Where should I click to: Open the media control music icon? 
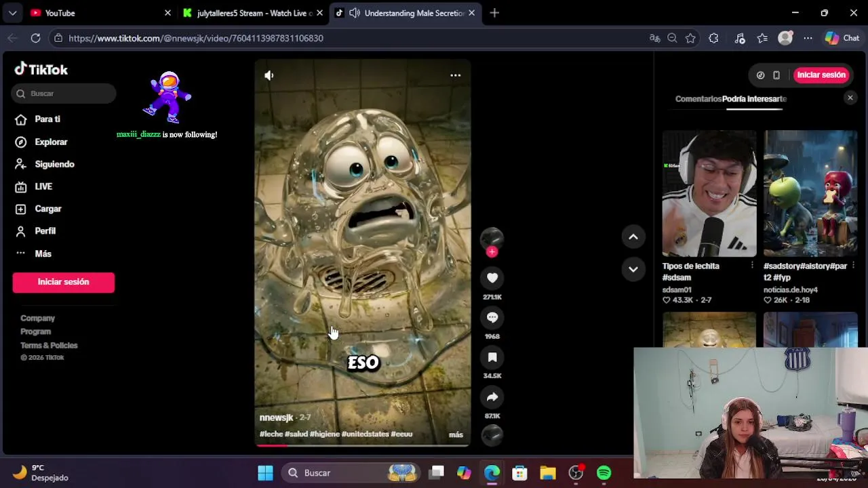[740, 39]
